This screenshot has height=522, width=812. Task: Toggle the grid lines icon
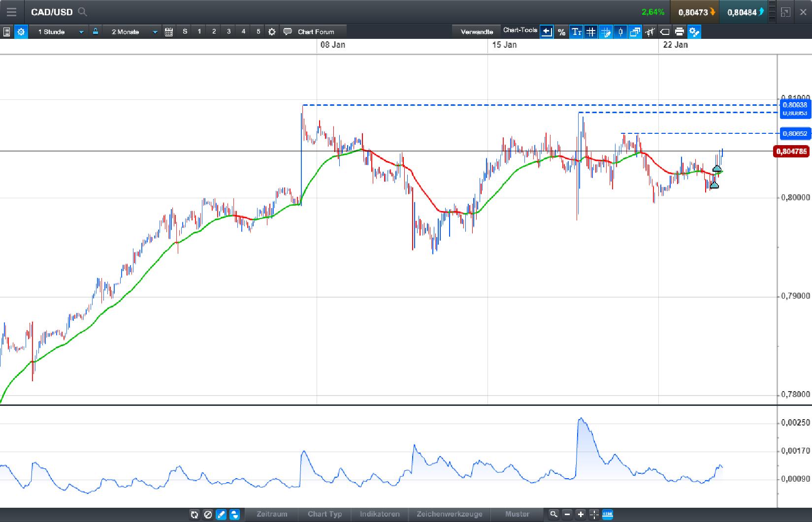pyautogui.click(x=590, y=31)
